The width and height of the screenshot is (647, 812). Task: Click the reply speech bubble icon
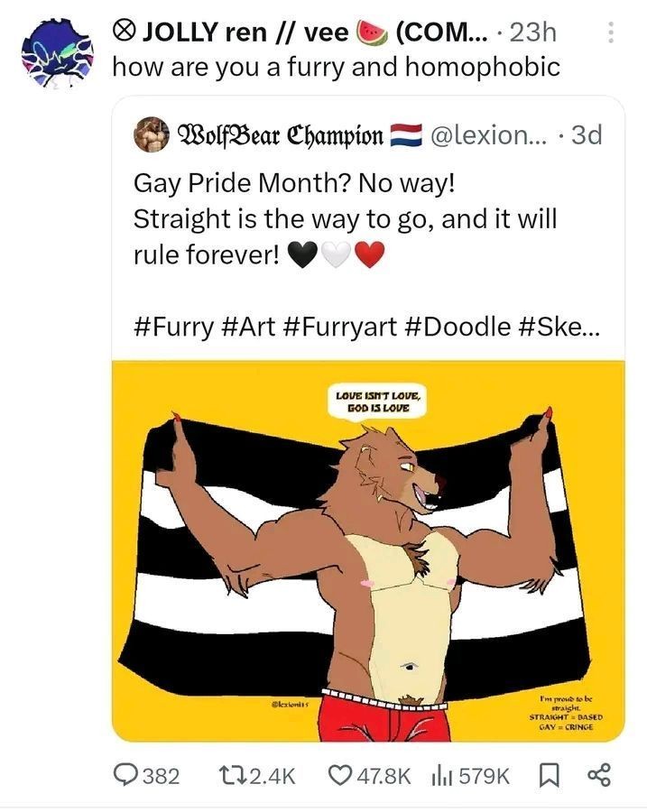tap(123, 775)
